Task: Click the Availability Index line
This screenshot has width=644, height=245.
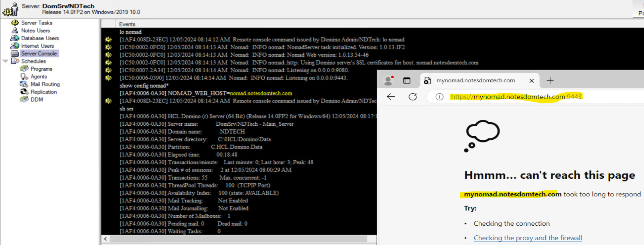Action: [x=199, y=193]
